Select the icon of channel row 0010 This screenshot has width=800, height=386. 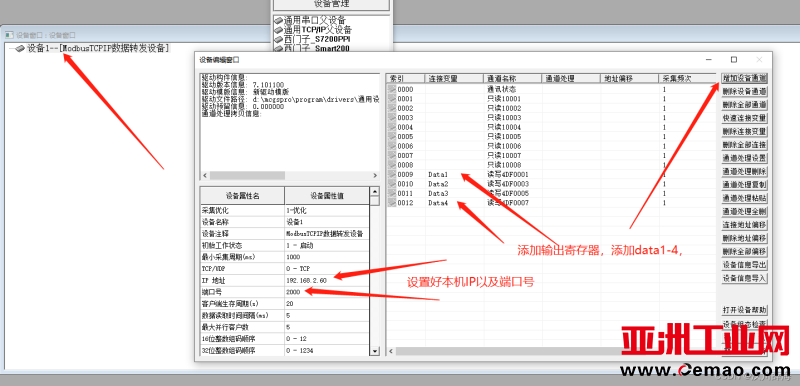pos(392,184)
